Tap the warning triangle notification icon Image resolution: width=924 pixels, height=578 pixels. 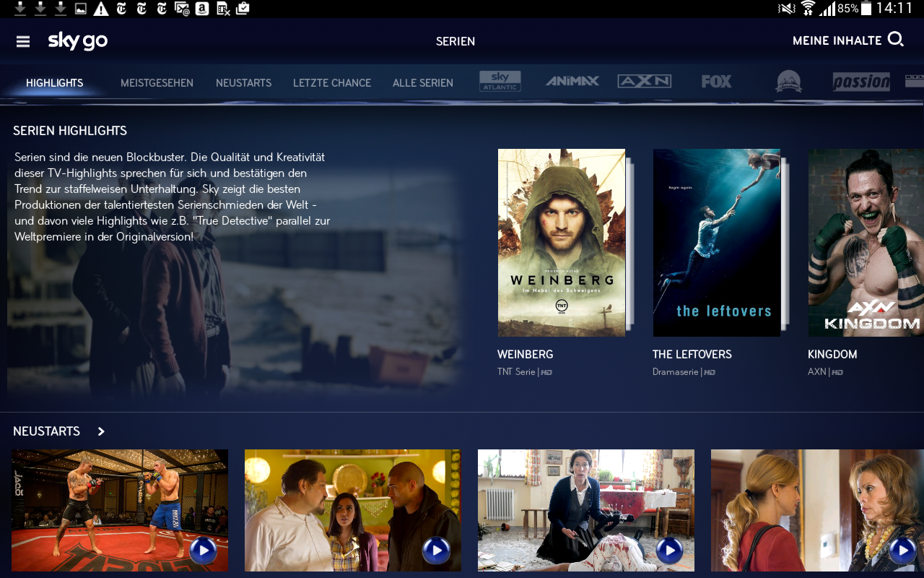[x=101, y=9]
